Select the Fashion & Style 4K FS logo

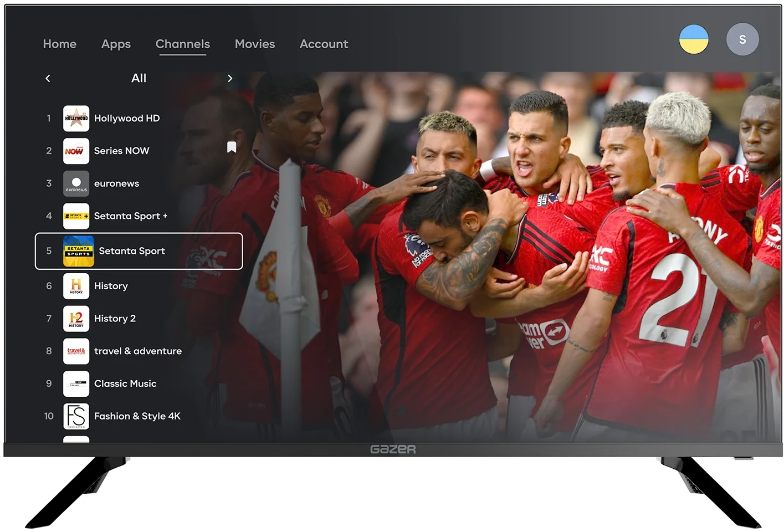76,416
